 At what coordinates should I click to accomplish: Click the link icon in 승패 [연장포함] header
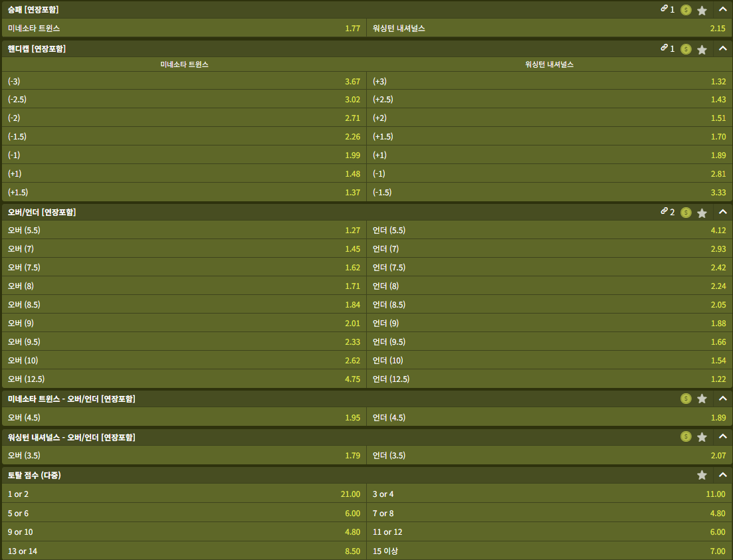(x=664, y=9)
